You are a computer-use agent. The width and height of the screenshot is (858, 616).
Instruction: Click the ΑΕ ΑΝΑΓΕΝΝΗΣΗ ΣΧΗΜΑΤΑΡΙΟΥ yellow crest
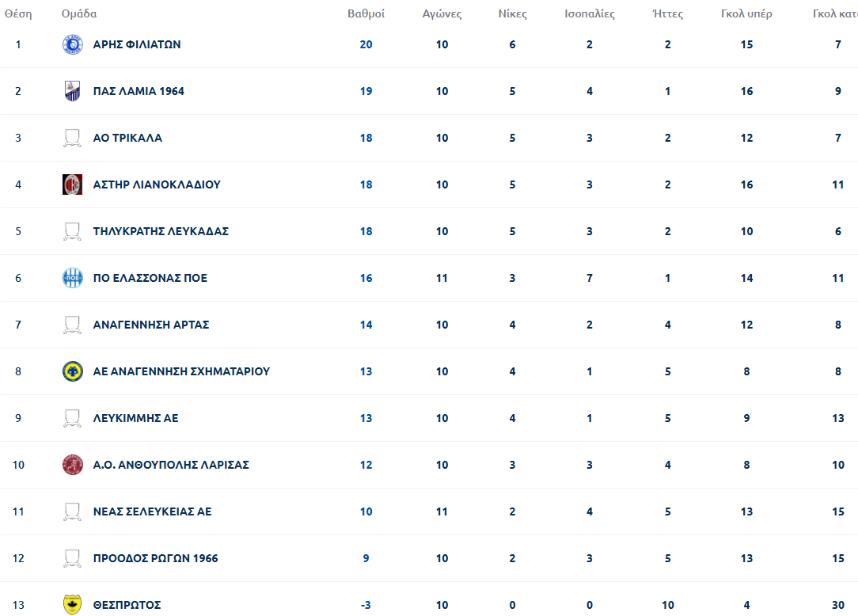pyautogui.click(x=72, y=371)
